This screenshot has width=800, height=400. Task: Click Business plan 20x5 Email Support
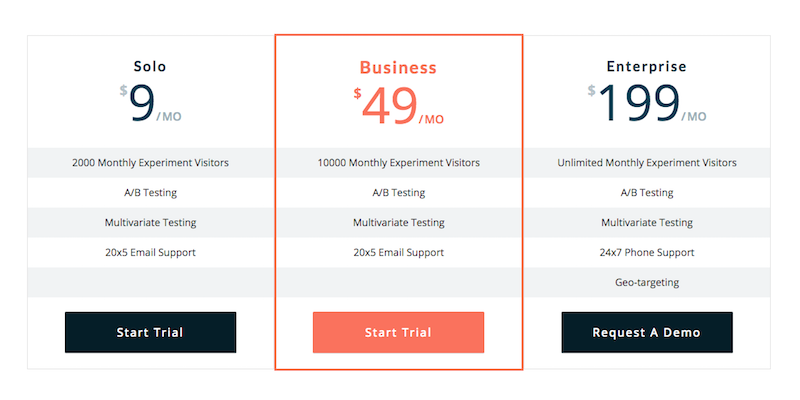click(x=398, y=252)
